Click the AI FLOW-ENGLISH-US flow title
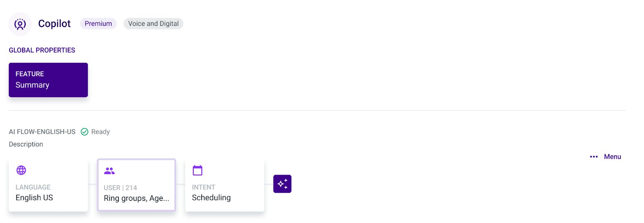644x223 pixels. point(42,132)
